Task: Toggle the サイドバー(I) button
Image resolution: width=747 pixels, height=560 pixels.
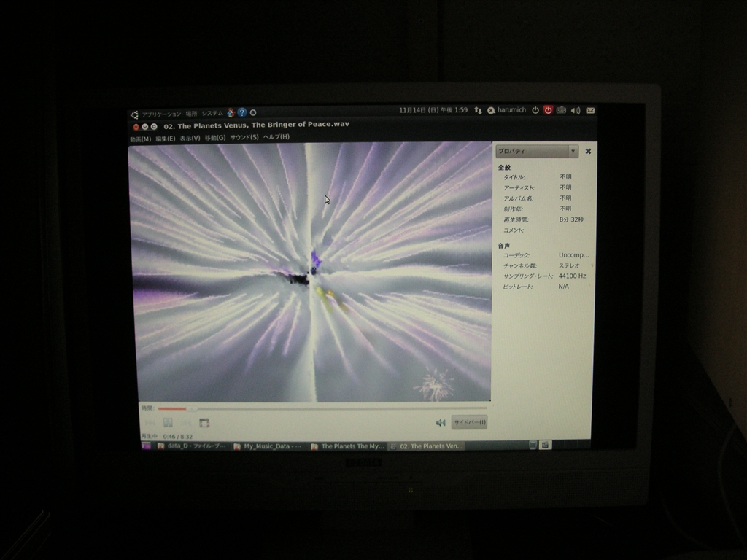Action: coord(469,422)
